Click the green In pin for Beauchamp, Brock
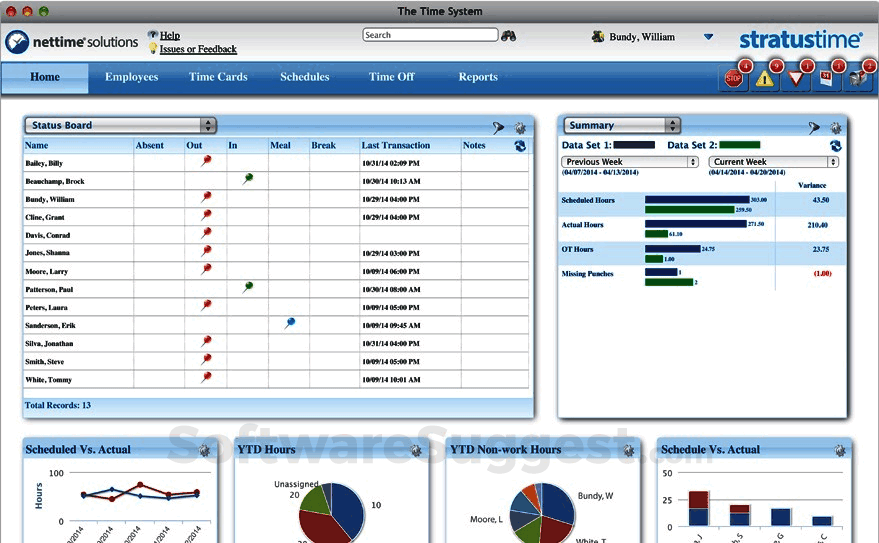 [x=248, y=179]
